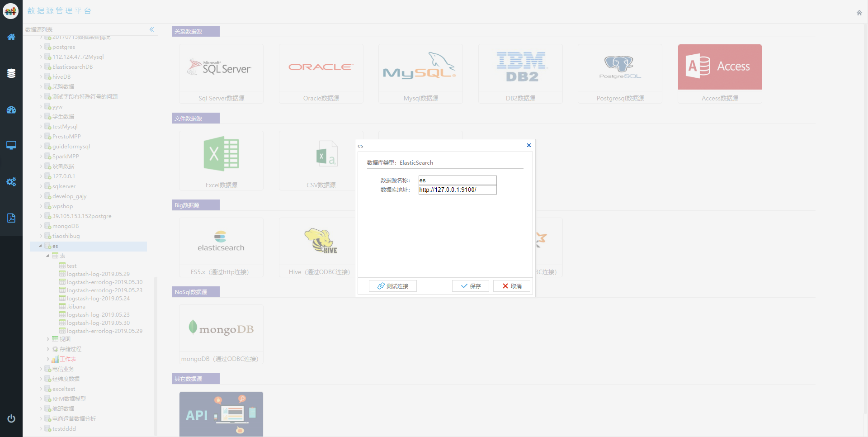The image size is (868, 437).
Task: Select the testdddd tree item
Action: click(64, 429)
